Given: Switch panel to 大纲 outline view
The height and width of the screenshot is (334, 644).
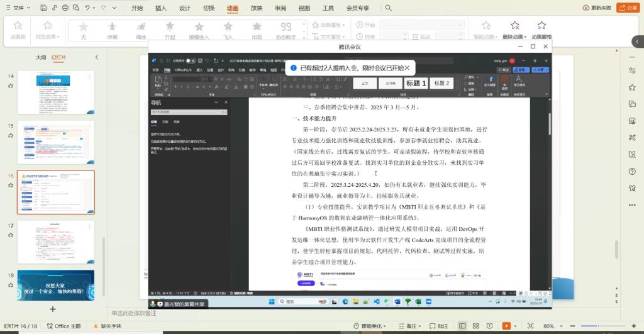Looking at the screenshot, I should [41, 57].
